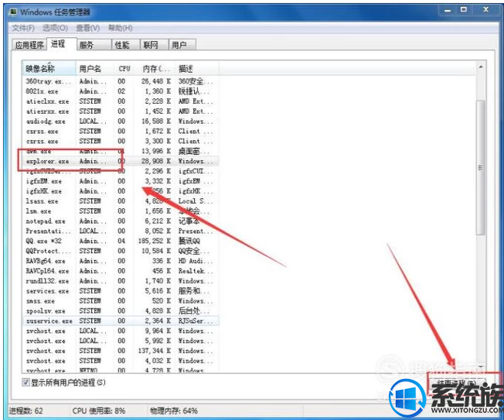Switch to the 应用程序 tab
Screen dimensions: 504x420
29,45
